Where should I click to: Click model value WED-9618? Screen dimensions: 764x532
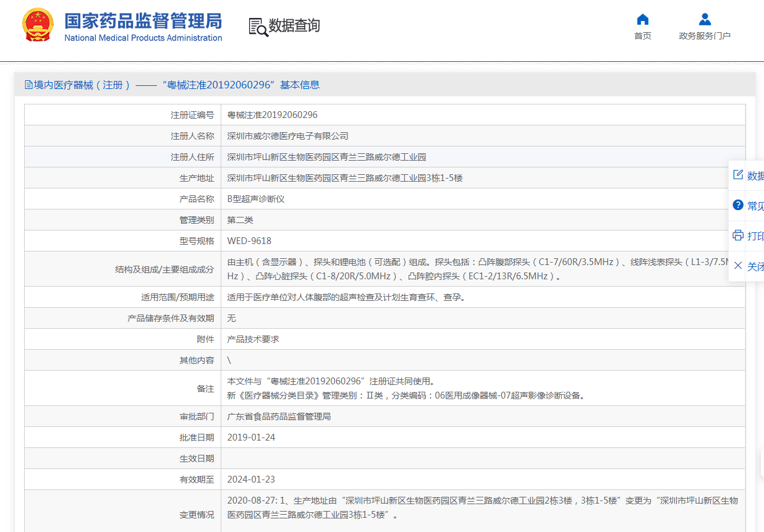[249, 241]
